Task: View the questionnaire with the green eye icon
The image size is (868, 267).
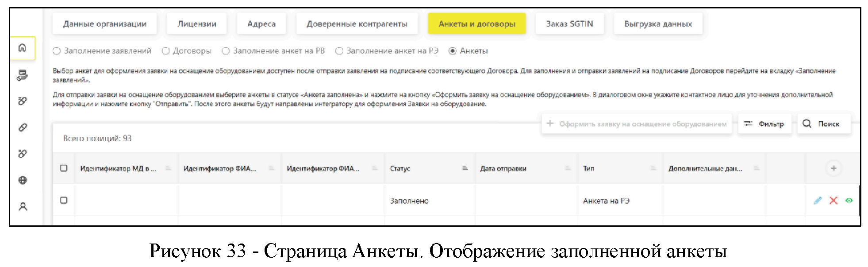Action: point(849,201)
